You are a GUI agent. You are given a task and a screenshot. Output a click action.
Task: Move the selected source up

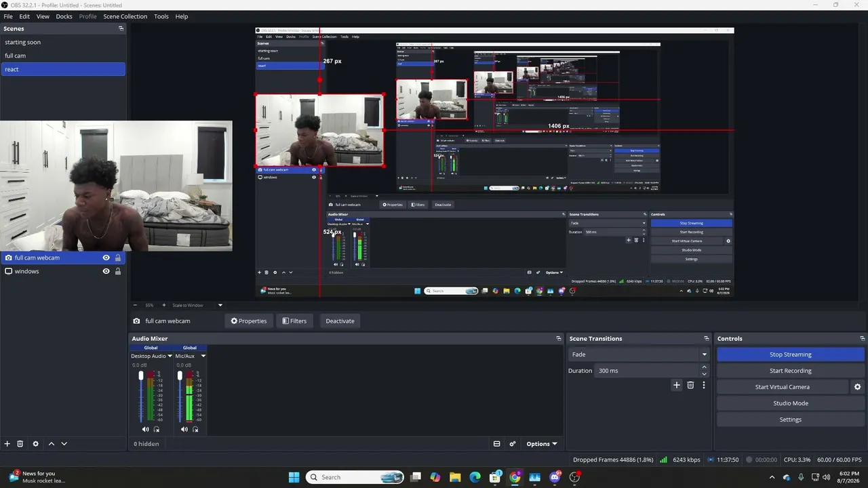pos(51,444)
